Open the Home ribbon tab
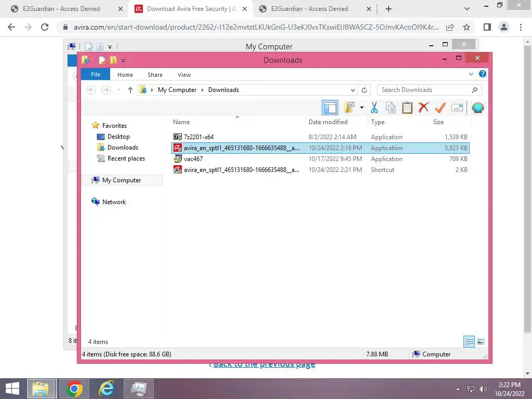 coord(125,75)
